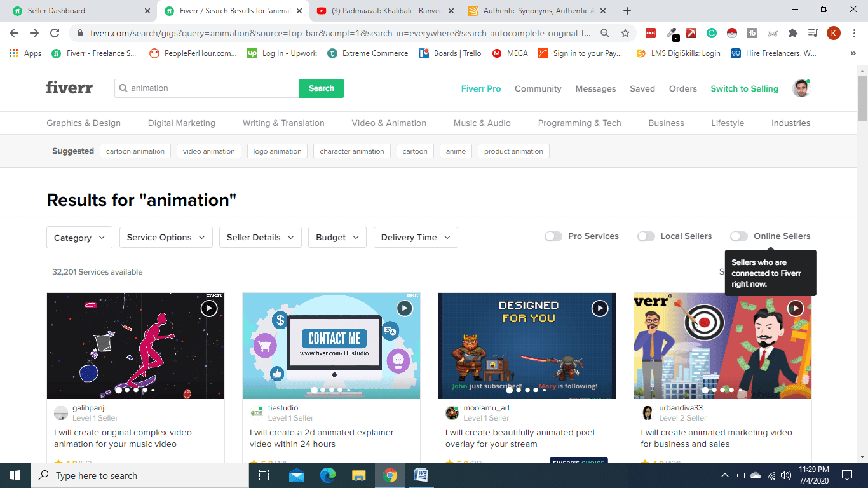Image resolution: width=868 pixels, height=488 pixels.
Task: Enable the Pro Services toggle
Action: 553,236
